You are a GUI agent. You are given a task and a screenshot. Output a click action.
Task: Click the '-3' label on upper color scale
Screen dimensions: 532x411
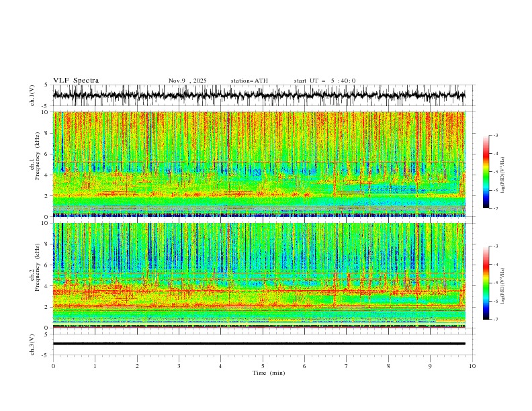tap(495, 135)
